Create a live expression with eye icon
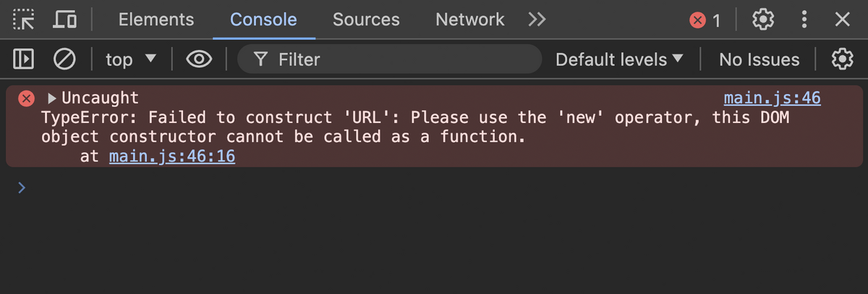 pos(199,59)
